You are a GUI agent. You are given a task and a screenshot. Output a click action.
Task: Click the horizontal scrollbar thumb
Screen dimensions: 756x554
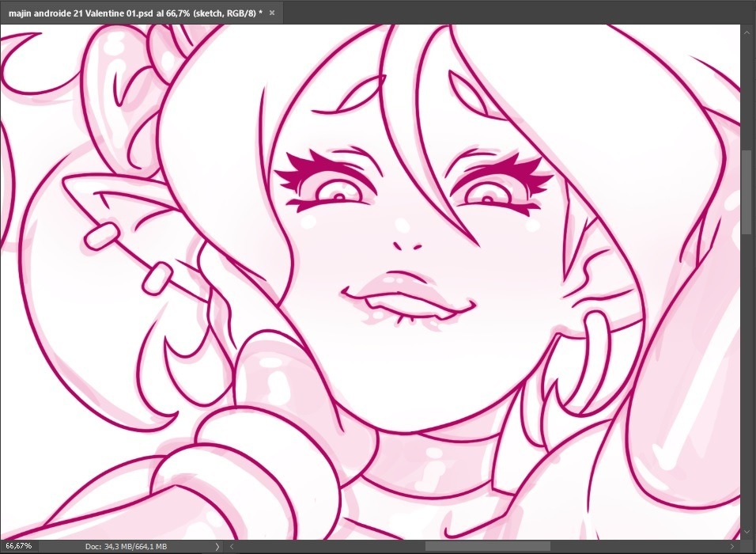(487, 546)
